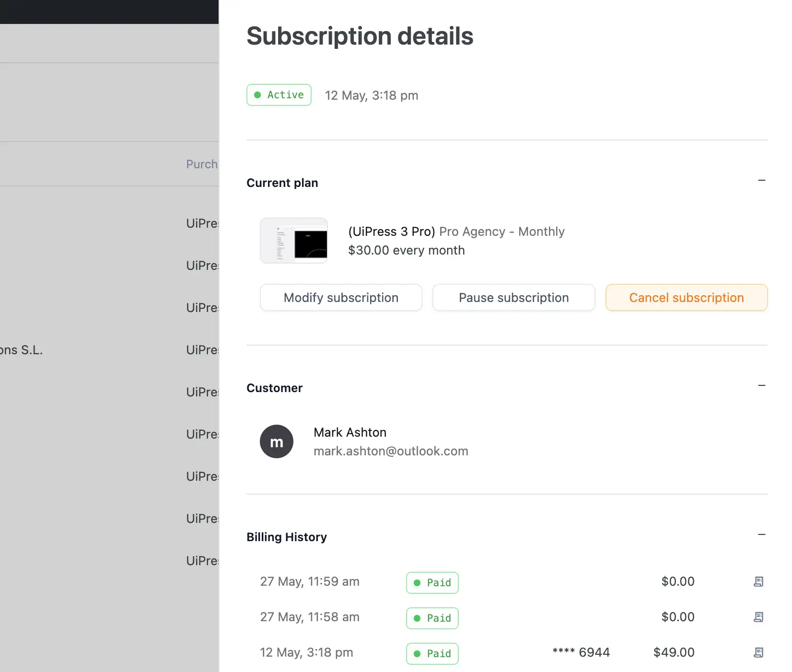Screen dimensions: 792x672
Task: Click the Pro Agency - Monthly plan name
Action: pos(501,232)
